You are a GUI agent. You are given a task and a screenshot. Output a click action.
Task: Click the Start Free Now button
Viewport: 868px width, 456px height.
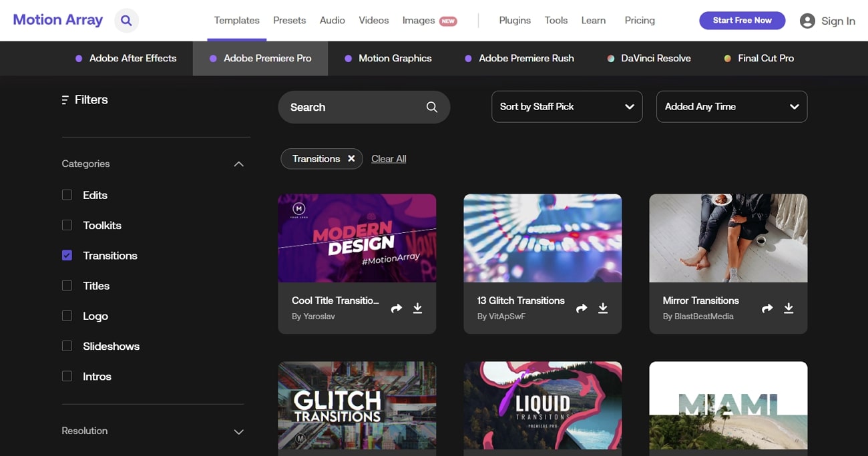[x=742, y=21]
